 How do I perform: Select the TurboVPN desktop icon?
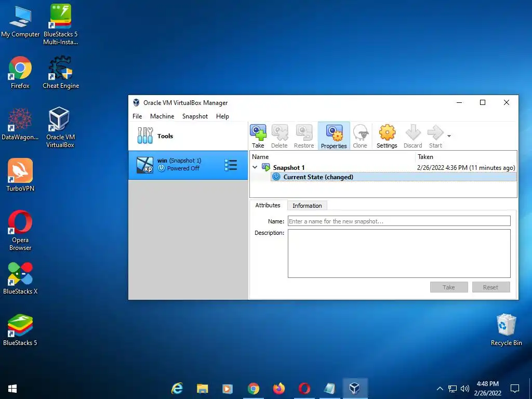pos(20,175)
